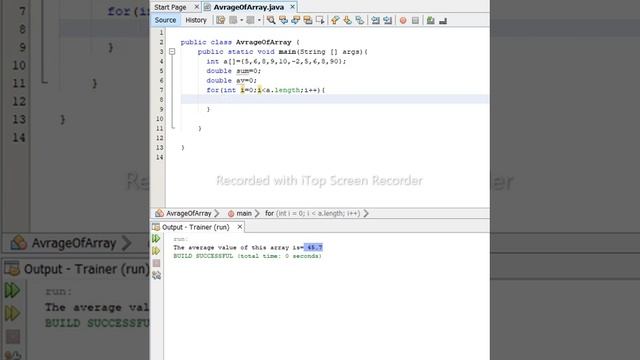Stop macro recording with square icon
This screenshot has height=360, width=640.
point(415,20)
